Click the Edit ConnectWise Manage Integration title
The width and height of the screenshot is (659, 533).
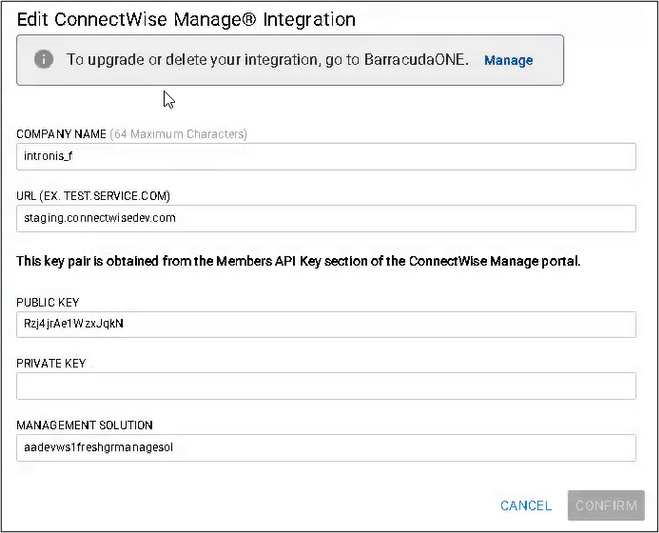coord(186,18)
